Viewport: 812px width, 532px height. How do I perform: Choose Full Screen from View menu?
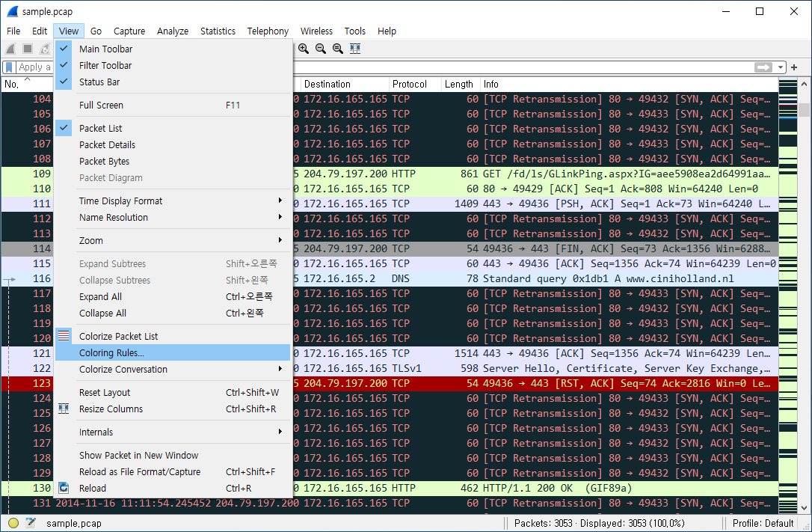click(171, 106)
